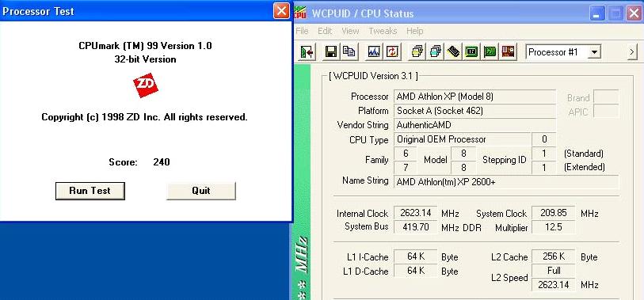Click the WCPUID title bar CPU icon
The width and height of the screenshot is (644, 300).
300,13
